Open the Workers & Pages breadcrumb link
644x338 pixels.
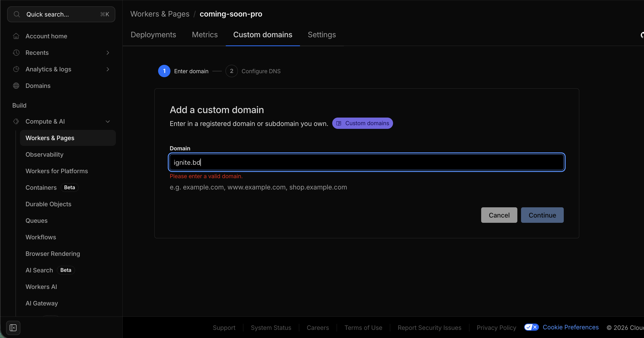click(x=160, y=14)
